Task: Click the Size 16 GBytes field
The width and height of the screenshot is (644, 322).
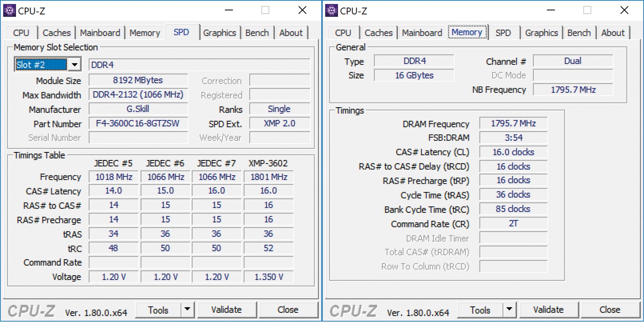Action: [x=414, y=75]
